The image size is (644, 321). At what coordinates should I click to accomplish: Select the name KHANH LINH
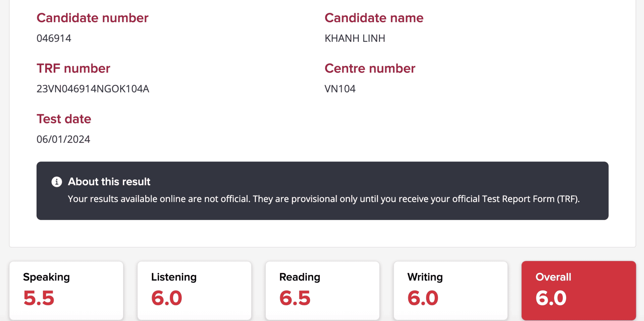(x=355, y=39)
